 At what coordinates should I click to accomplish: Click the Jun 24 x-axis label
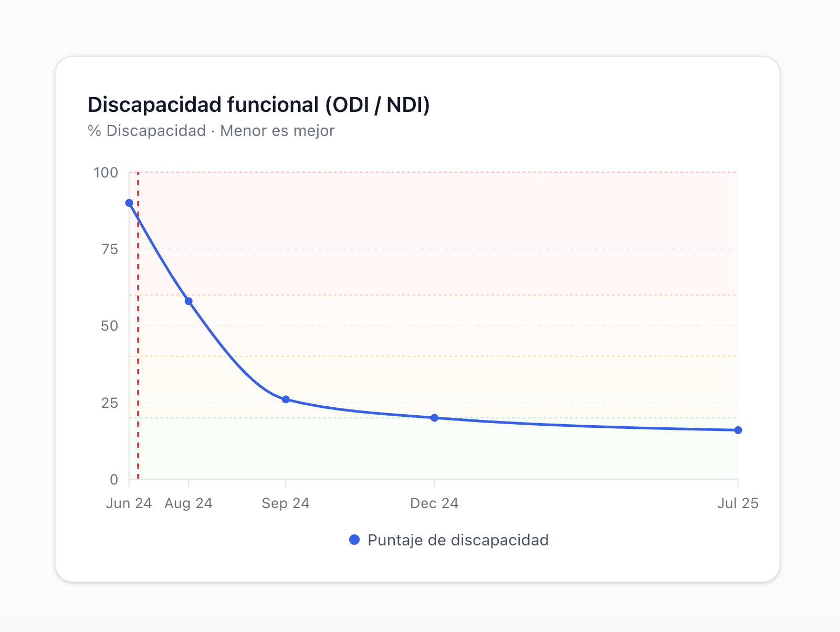(x=129, y=503)
